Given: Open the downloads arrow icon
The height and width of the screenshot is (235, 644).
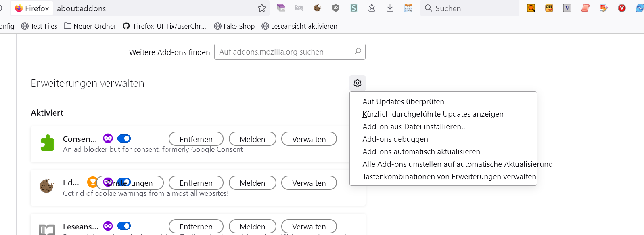Looking at the screenshot, I should pyautogui.click(x=390, y=8).
